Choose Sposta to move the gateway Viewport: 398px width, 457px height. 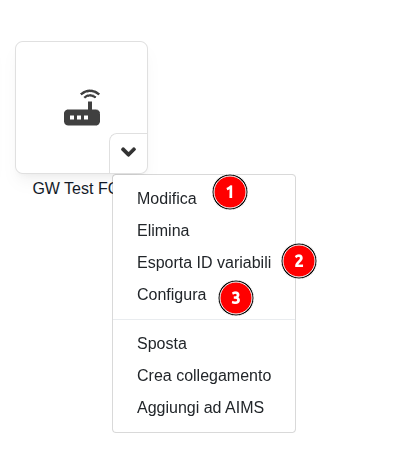pos(162,343)
